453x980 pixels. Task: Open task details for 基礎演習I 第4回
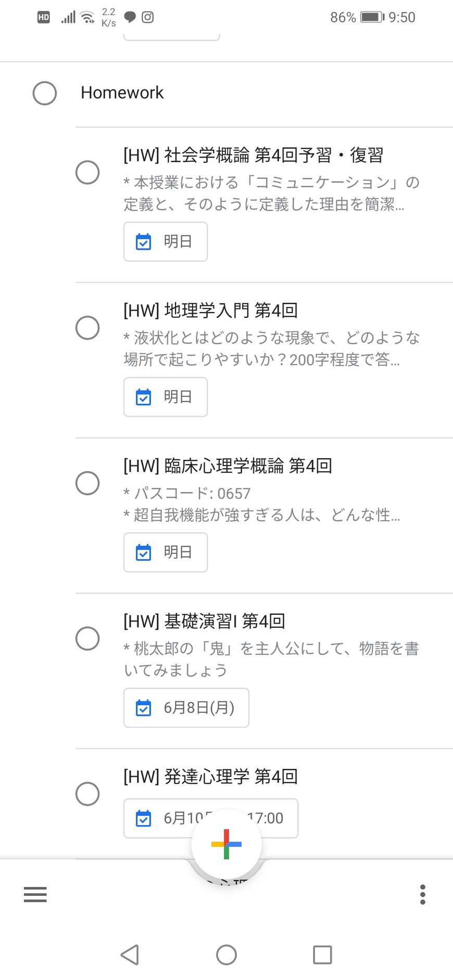[x=204, y=621]
